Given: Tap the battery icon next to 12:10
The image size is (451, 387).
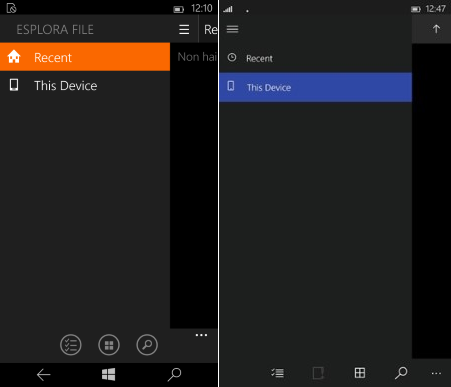Looking at the screenshot, I should point(179,9).
